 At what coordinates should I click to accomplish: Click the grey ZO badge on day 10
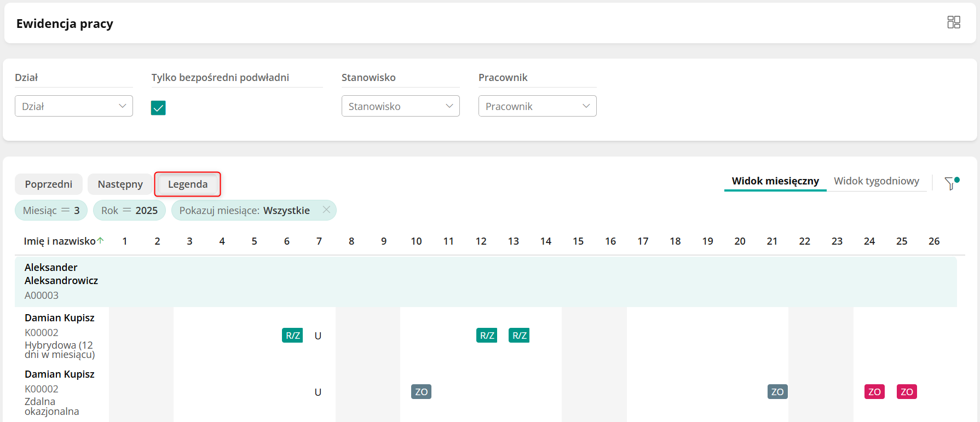point(421,392)
